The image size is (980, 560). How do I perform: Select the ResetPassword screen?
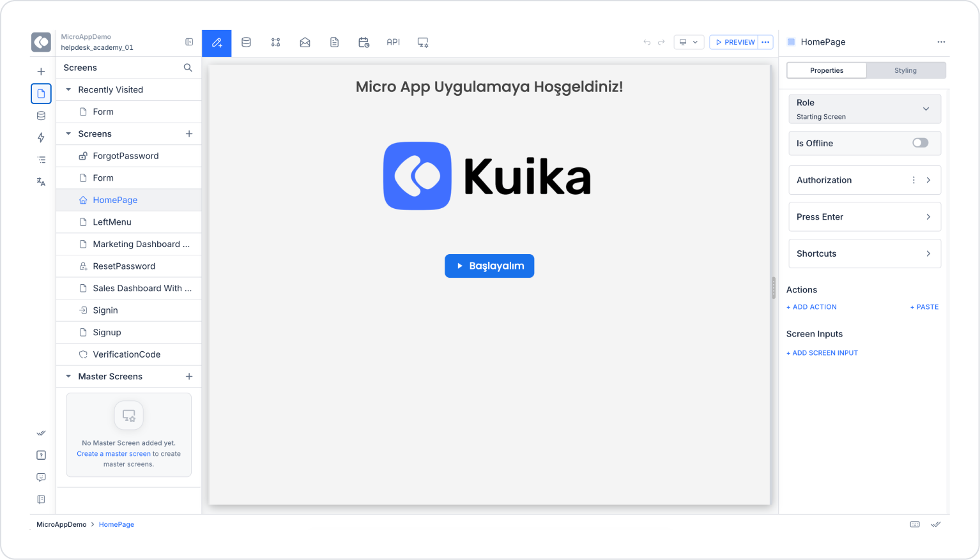coord(129,266)
